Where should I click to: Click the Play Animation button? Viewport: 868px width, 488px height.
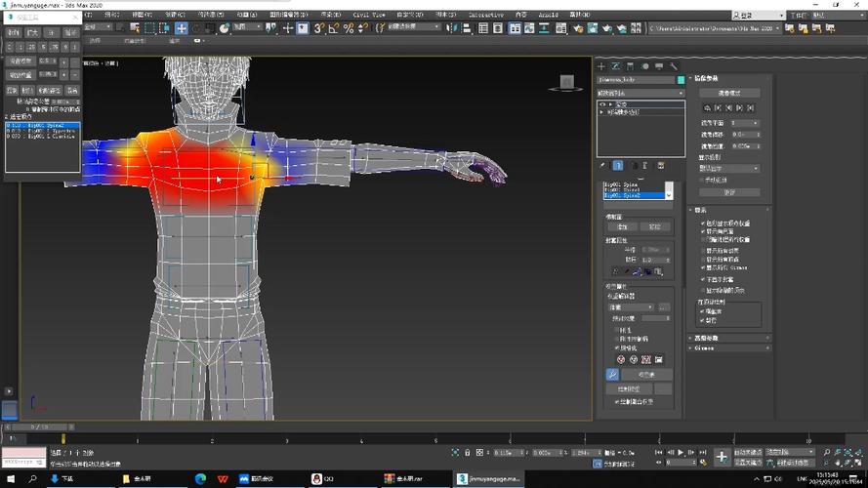(681, 453)
